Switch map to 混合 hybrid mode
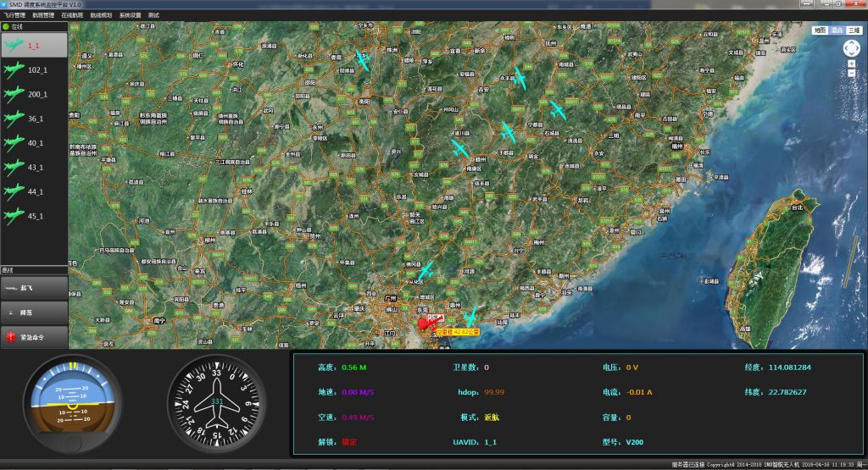The height and width of the screenshot is (470, 868). (x=837, y=30)
